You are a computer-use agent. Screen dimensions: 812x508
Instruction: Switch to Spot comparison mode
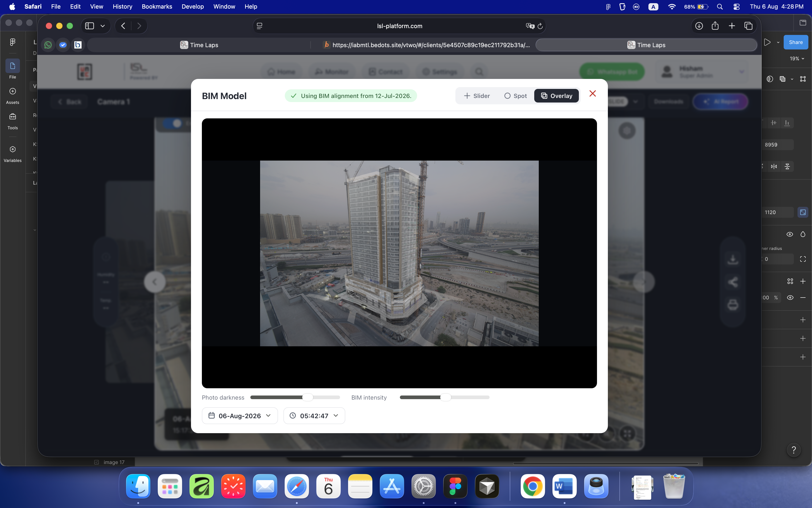(x=515, y=96)
